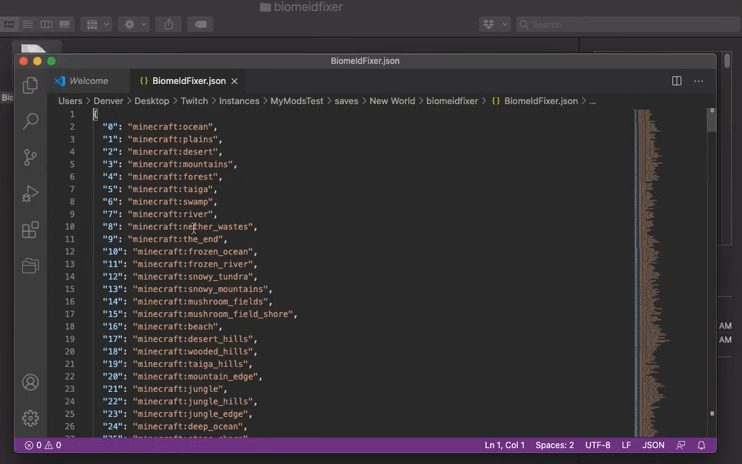The width and height of the screenshot is (742, 464).
Task: Click the Desktop breadcrumb
Action: click(151, 101)
